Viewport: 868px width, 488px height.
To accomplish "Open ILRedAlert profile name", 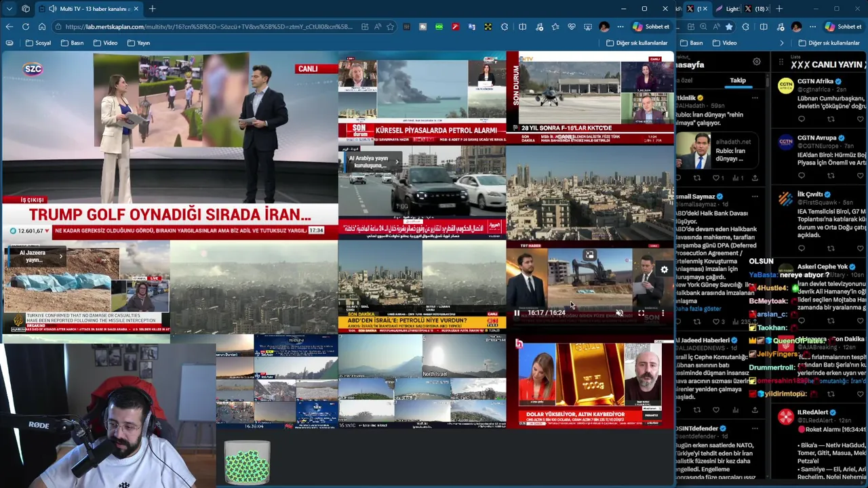I will tap(812, 412).
